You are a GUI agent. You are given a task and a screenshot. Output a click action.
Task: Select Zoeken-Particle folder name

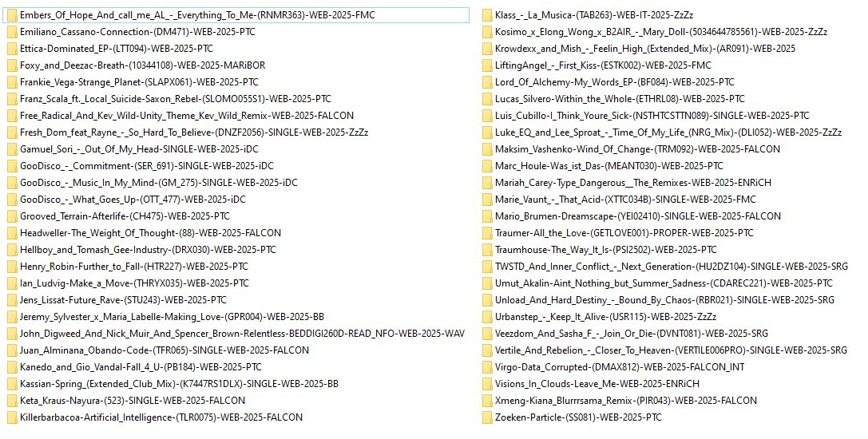(x=578, y=417)
